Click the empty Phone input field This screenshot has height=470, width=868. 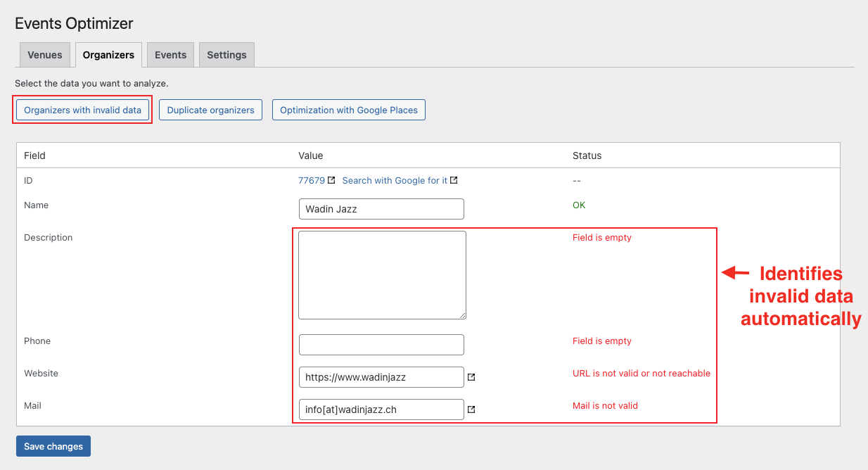click(381, 345)
